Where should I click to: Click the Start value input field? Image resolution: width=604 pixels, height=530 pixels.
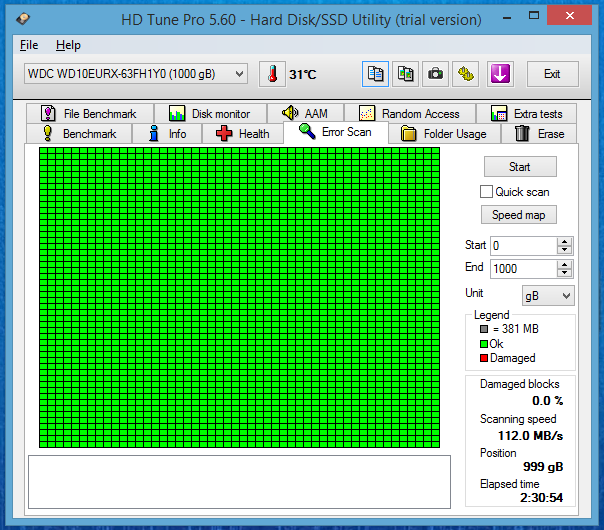523,246
